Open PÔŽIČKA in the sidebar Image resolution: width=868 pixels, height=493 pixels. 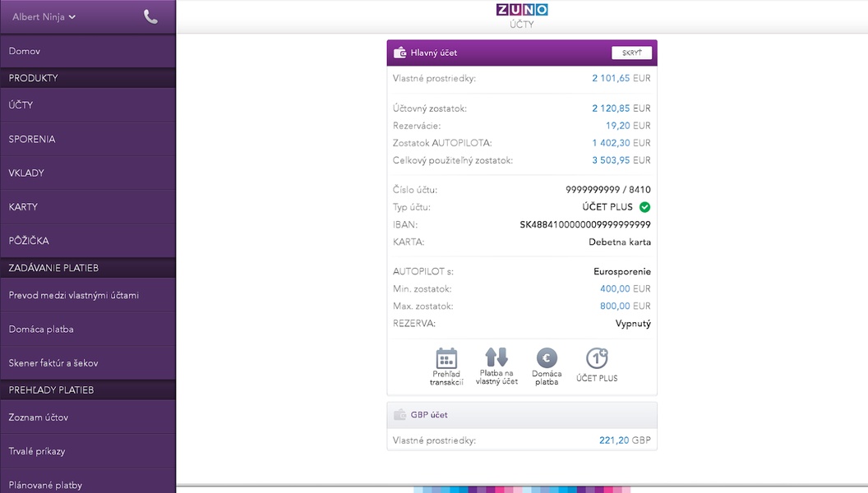click(x=88, y=241)
